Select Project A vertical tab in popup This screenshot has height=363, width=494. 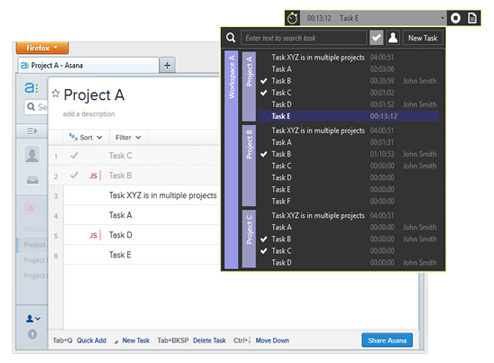(x=249, y=86)
